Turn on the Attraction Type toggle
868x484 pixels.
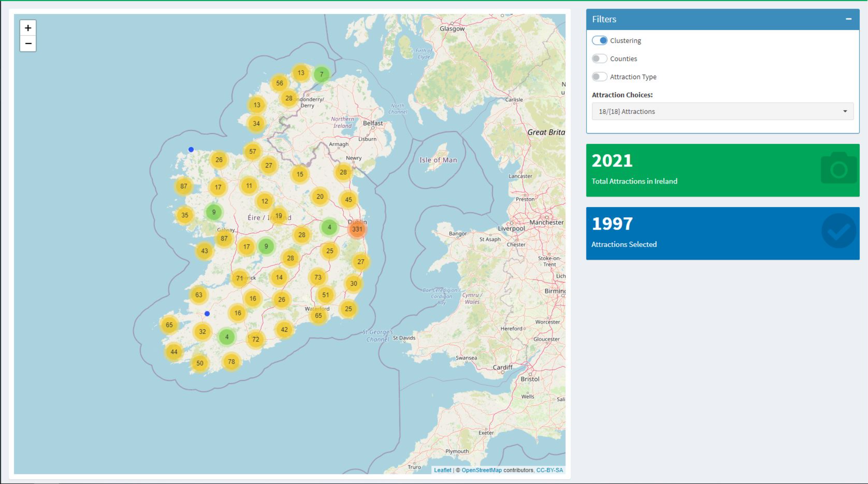[599, 77]
